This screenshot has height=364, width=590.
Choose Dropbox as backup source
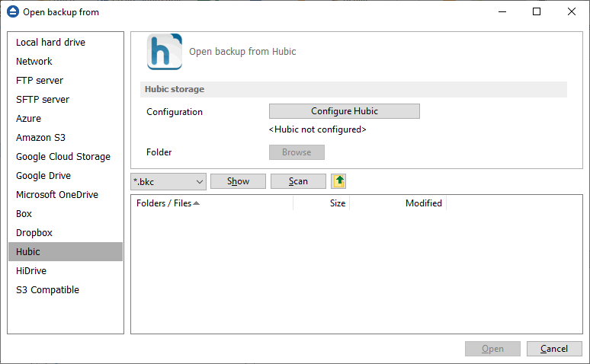click(66, 233)
